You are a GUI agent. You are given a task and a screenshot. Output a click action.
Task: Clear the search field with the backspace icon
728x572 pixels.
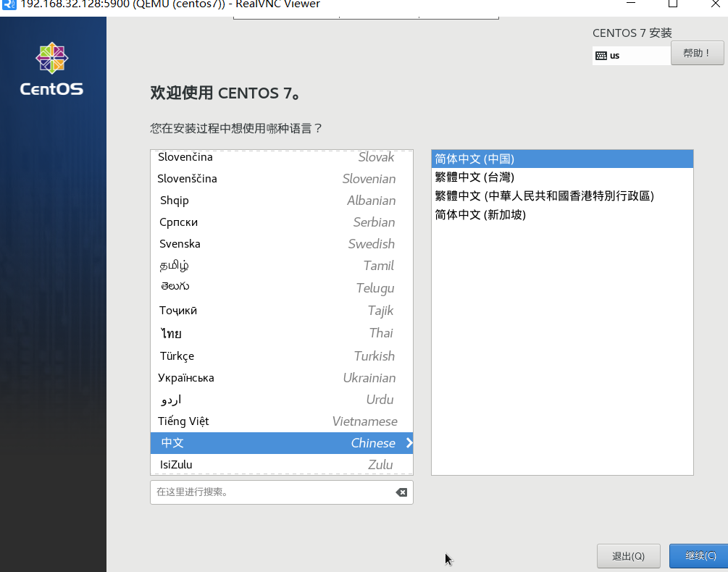point(401,492)
